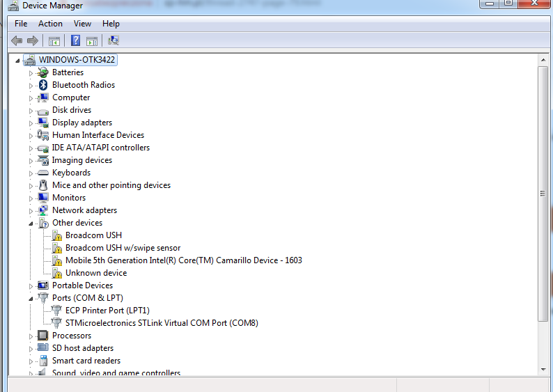Select the Batteries category icon
553x392 pixels.
pyautogui.click(x=43, y=72)
